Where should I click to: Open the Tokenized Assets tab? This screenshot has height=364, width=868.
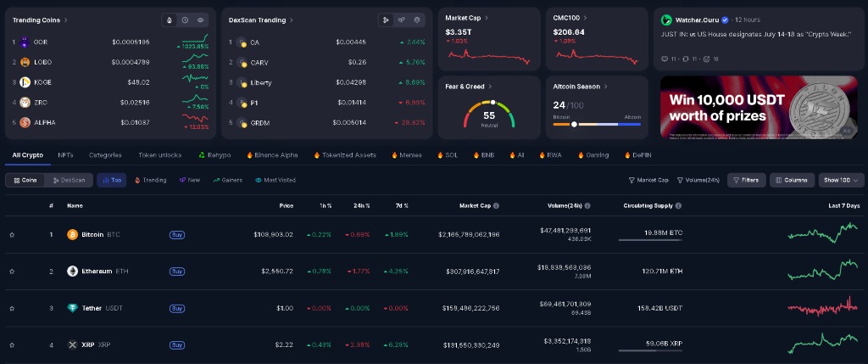click(x=345, y=155)
